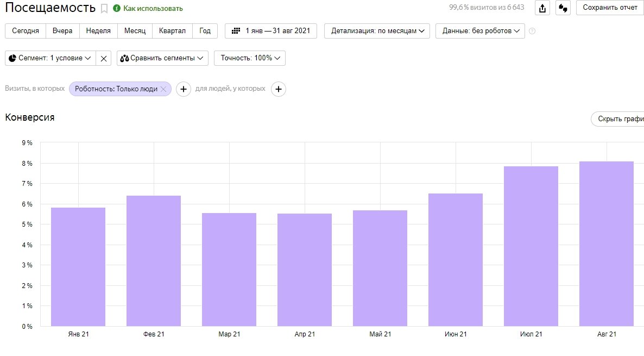Remove the Роботность: Только люди filter
Viewport: 644px width, 356px height.
pos(163,89)
